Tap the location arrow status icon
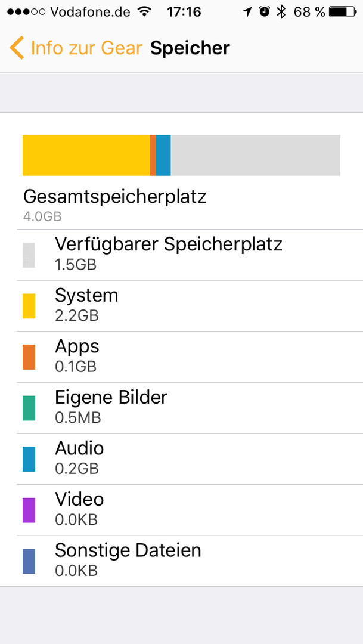The image size is (363, 644). click(x=247, y=12)
